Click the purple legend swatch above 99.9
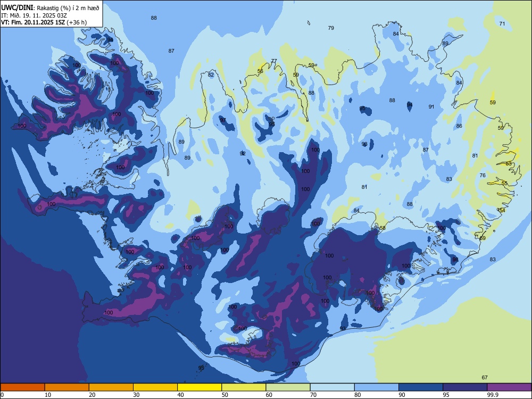Screen dimensions: 532x399 509,387
